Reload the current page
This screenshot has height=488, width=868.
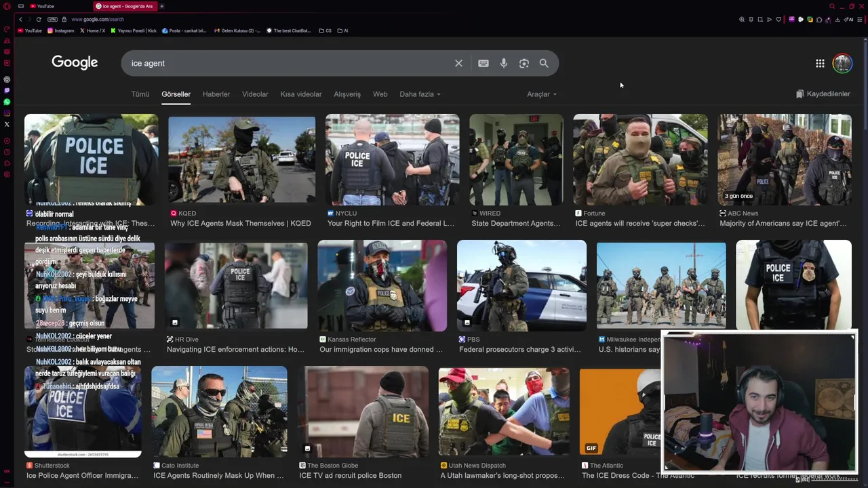pyautogui.click(x=39, y=19)
